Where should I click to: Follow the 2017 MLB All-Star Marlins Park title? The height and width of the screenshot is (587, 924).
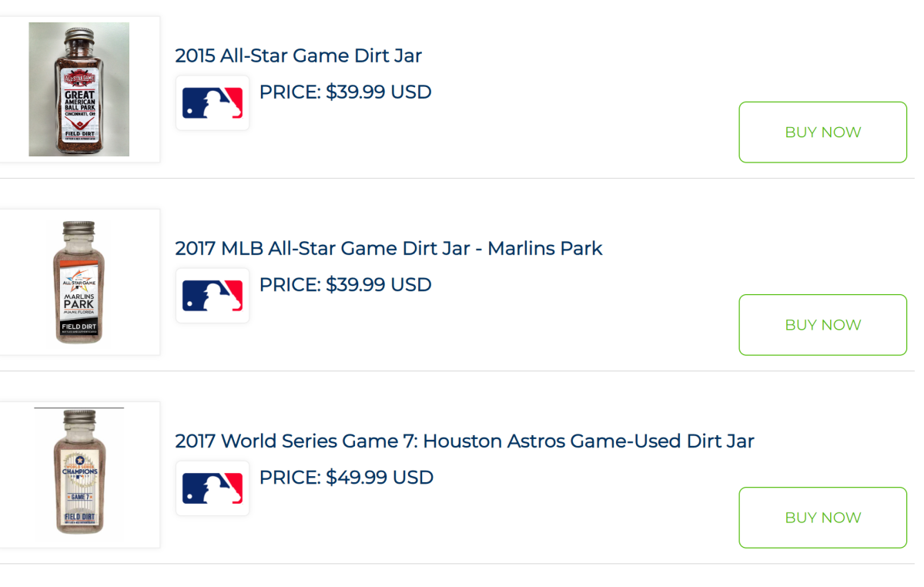pos(388,248)
